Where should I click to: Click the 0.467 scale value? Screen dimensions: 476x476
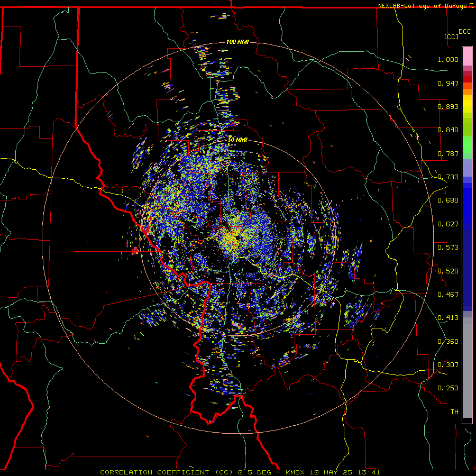pyautogui.click(x=448, y=295)
